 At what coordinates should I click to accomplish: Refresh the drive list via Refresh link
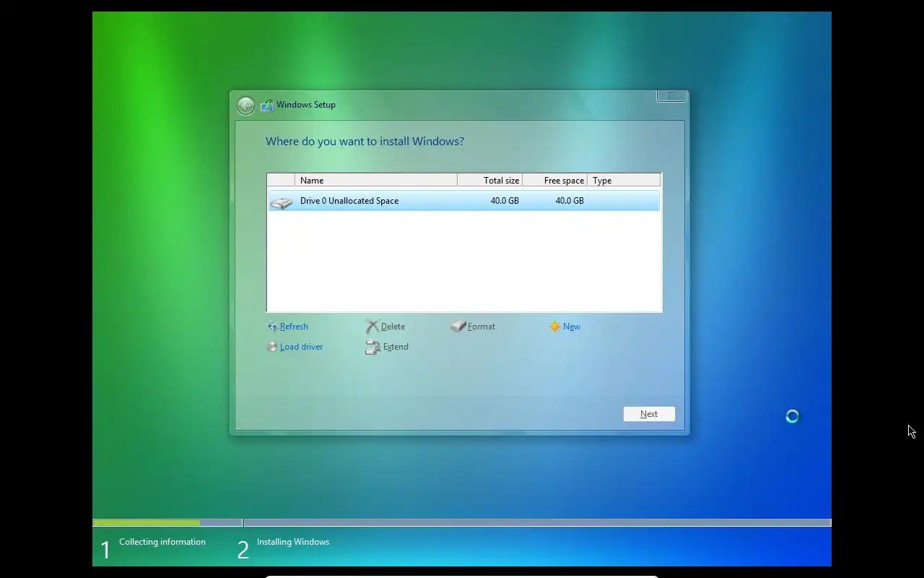pyautogui.click(x=294, y=327)
